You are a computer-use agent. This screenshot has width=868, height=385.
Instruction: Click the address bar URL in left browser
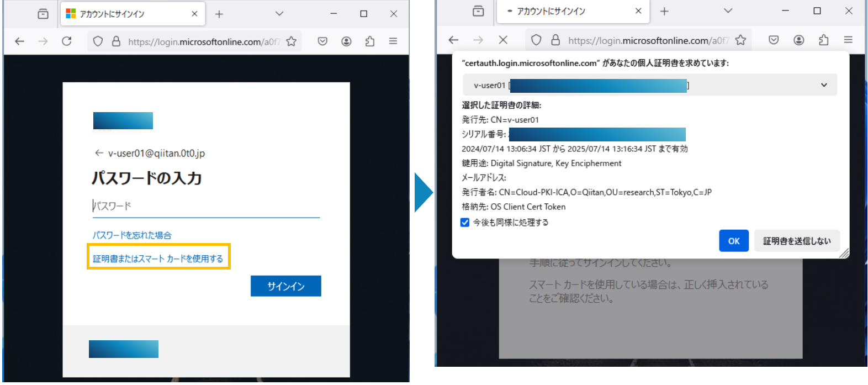(x=204, y=41)
